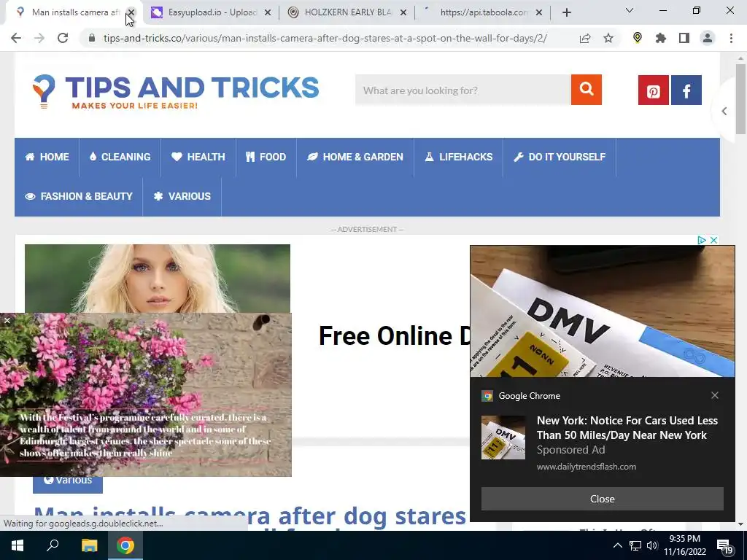Reload the page with the refresh icon

tap(63, 38)
